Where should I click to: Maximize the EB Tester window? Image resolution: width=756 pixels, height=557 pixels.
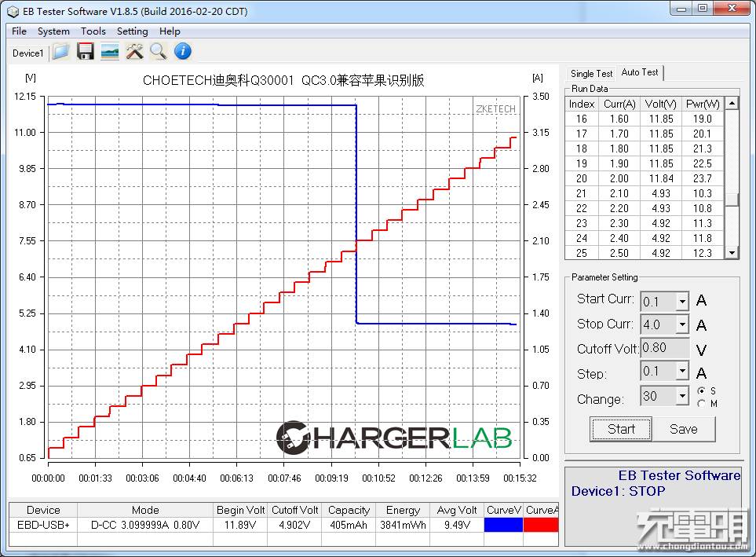pos(703,8)
